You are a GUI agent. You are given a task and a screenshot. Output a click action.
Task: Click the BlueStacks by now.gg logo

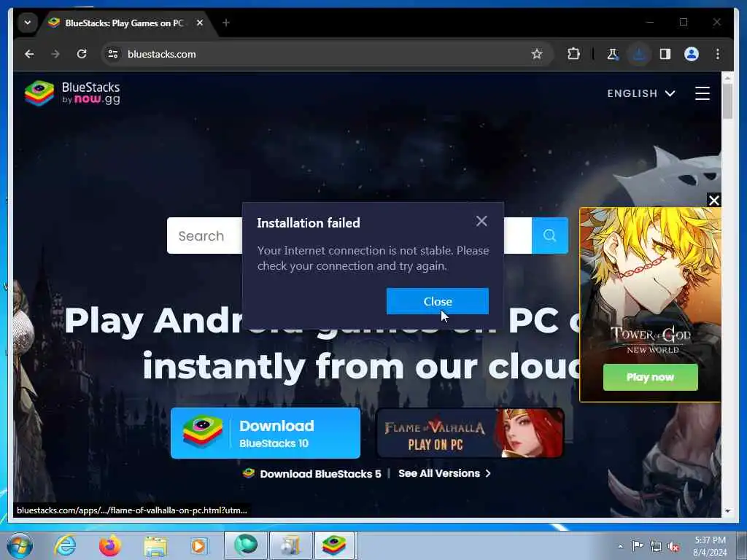click(x=72, y=93)
